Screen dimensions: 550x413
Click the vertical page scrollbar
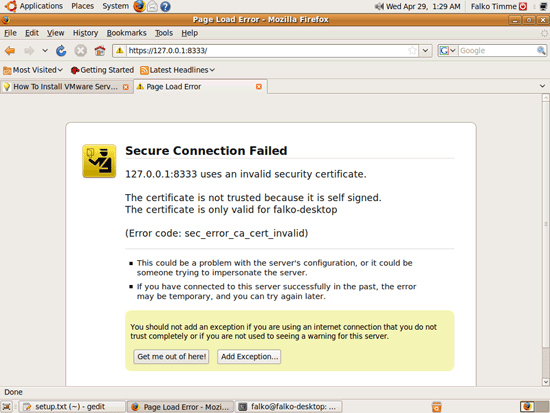click(545, 240)
